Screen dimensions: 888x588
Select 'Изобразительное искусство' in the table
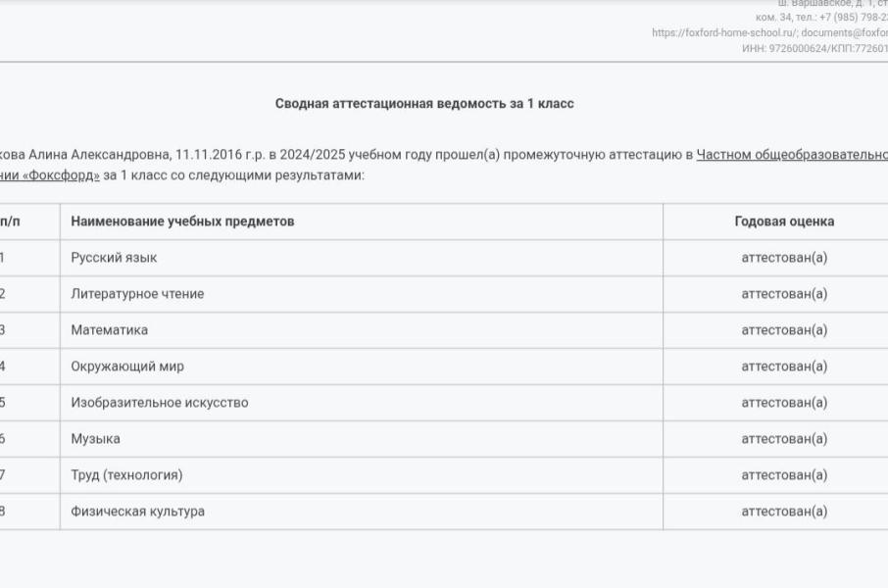159,403
